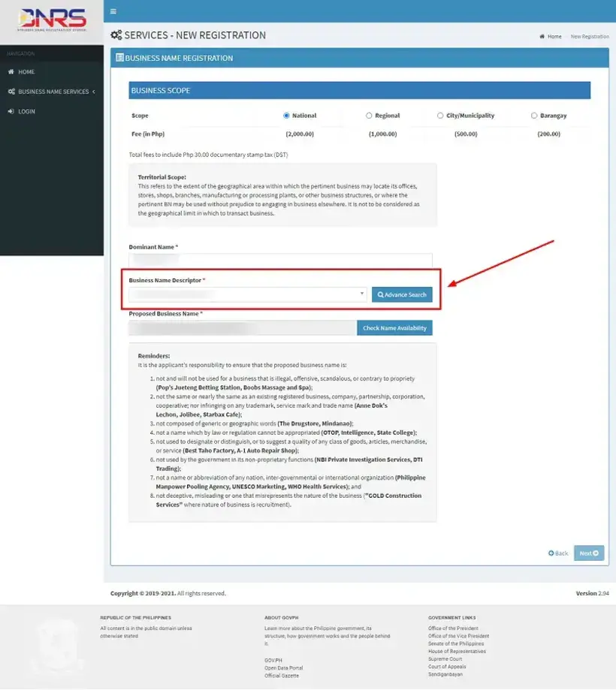The height and width of the screenshot is (690, 616).
Task: Click the BNRS logo
Action: click(52, 20)
